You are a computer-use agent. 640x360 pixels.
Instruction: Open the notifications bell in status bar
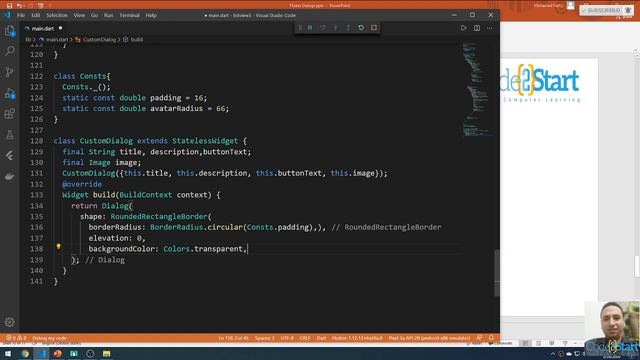click(x=491, y=338)
